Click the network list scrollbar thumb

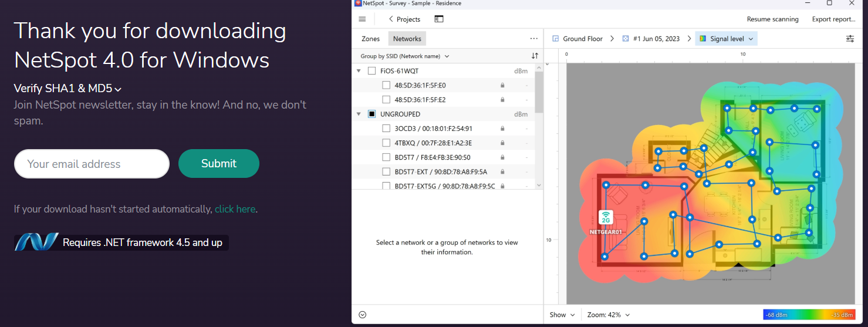coord(539,92)
